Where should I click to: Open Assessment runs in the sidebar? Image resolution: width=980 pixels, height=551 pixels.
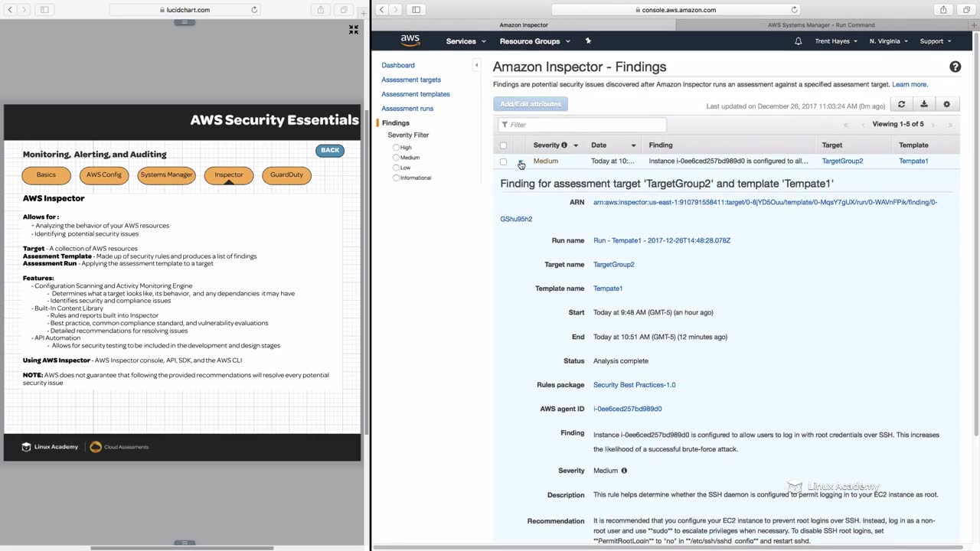coord(407,109)
